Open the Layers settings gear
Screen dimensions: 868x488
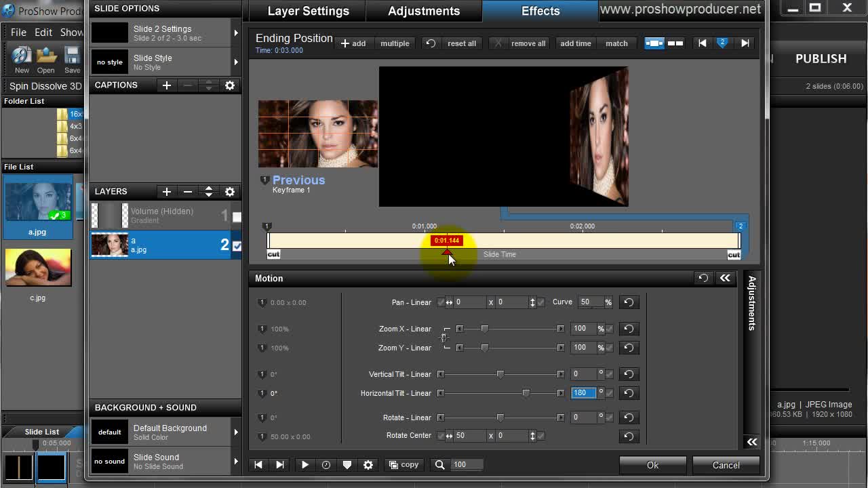click(x=230, y=192)
